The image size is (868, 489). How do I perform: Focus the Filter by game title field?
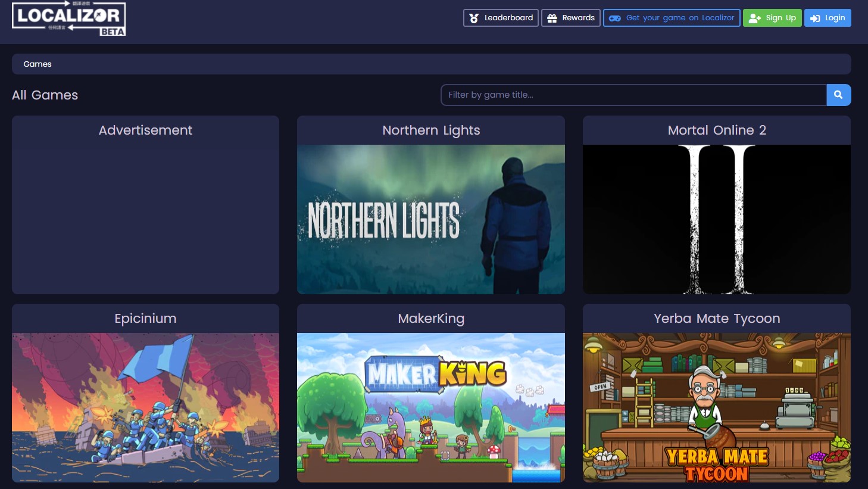point(633,95)
